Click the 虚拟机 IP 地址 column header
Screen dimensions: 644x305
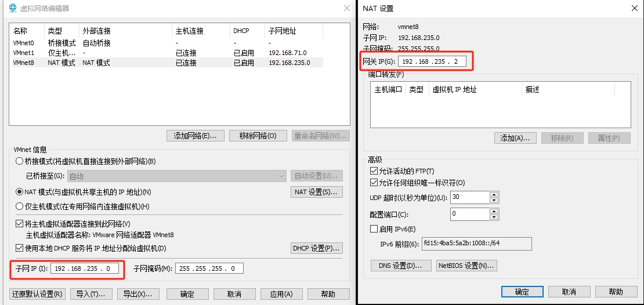click(x=454, y=90)
